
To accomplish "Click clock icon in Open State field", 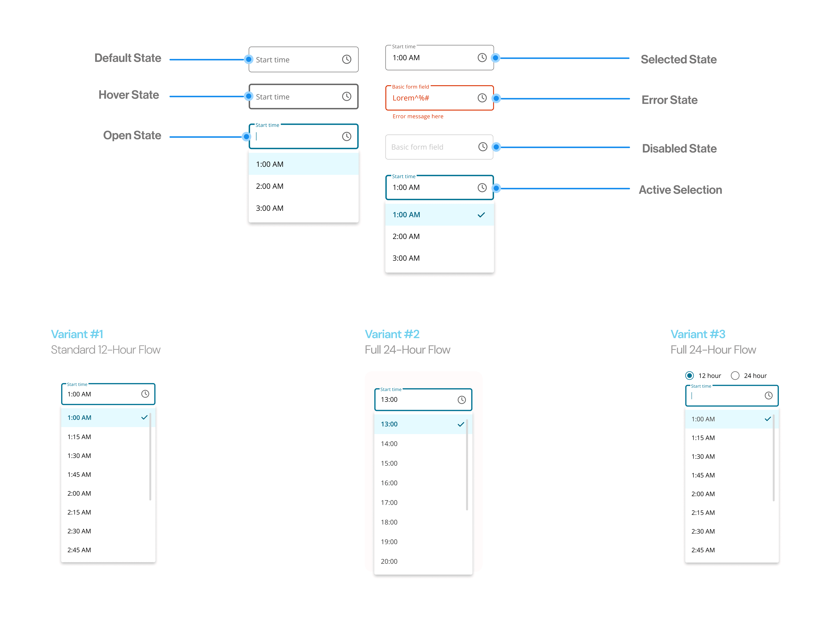I will [346, 136].
